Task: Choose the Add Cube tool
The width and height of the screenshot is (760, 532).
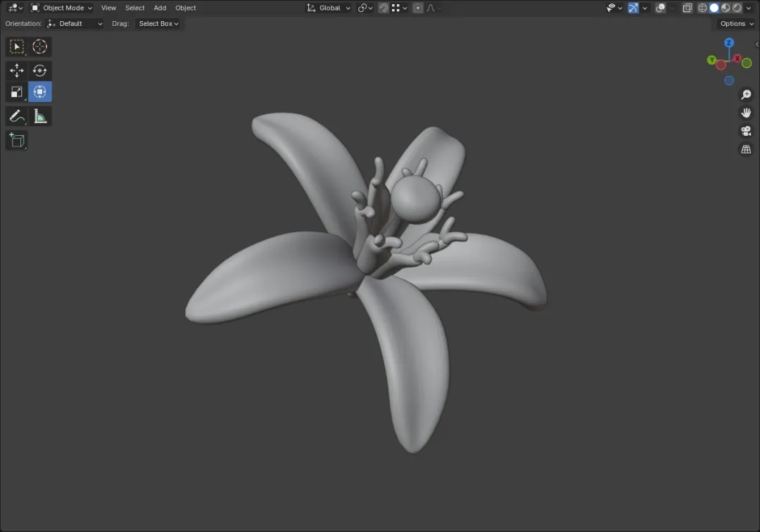Action: [17, 141]
